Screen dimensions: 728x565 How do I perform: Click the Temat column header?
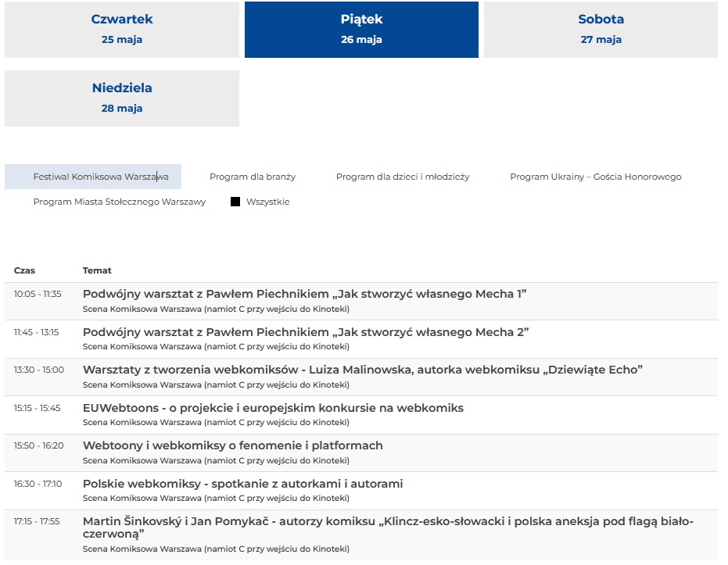pos(97,270)
